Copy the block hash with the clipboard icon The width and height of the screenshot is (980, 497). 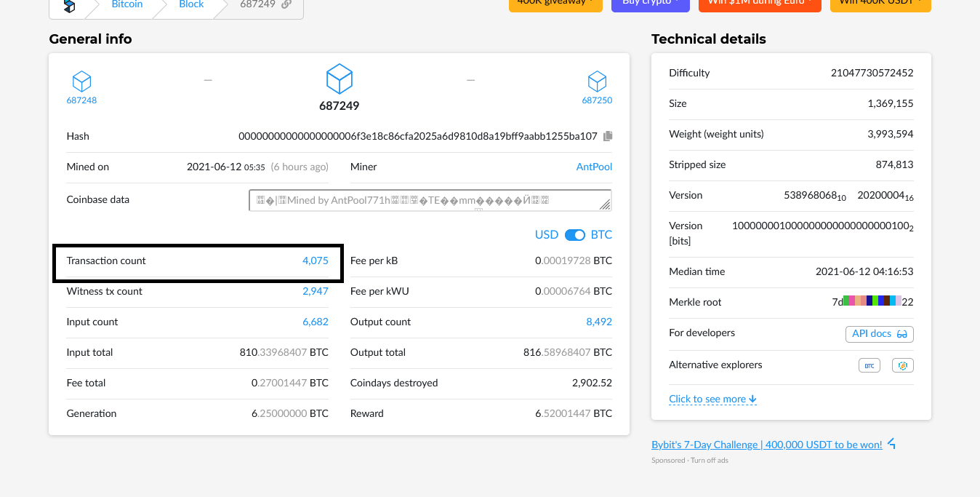[608, 136]
